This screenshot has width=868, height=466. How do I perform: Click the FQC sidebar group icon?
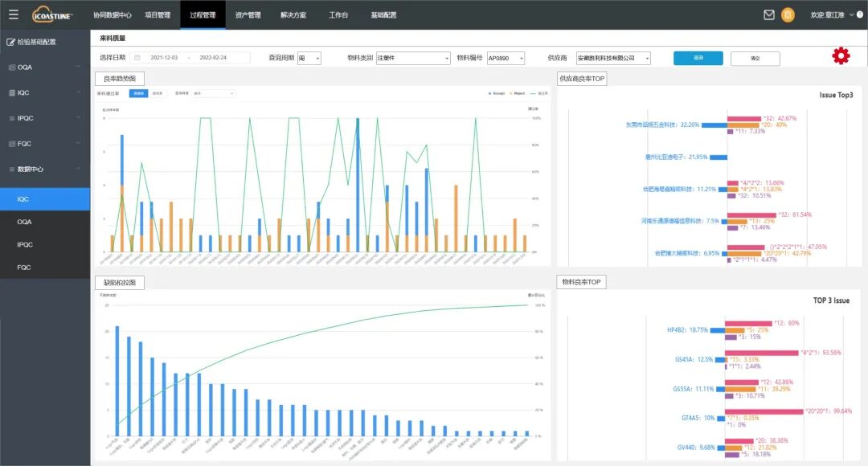tap(12, 144)
